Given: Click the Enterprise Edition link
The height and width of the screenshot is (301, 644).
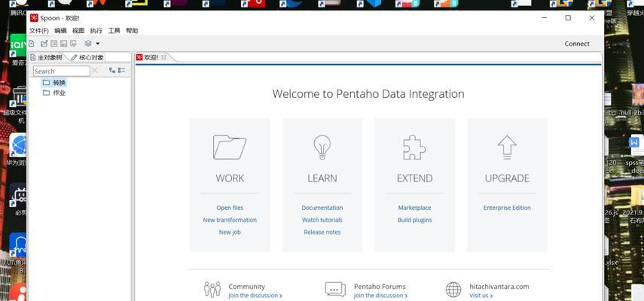Looking at the screenshot, I should pyautogui.click(x=507, y=208).
